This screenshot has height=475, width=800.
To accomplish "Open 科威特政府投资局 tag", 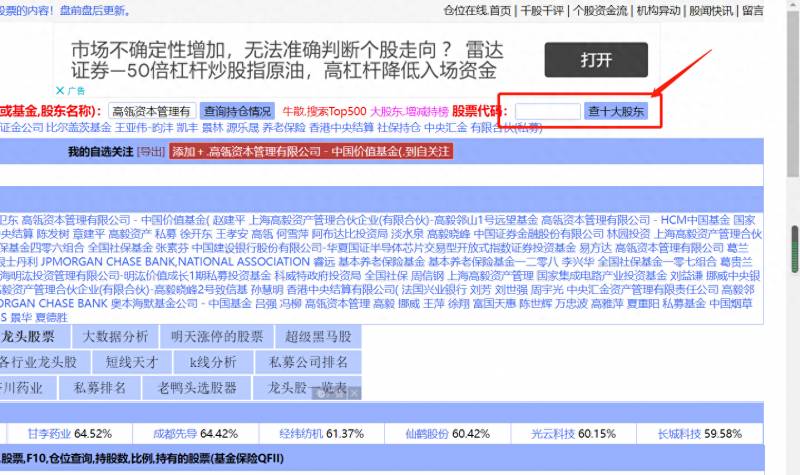I will point(318,276).
